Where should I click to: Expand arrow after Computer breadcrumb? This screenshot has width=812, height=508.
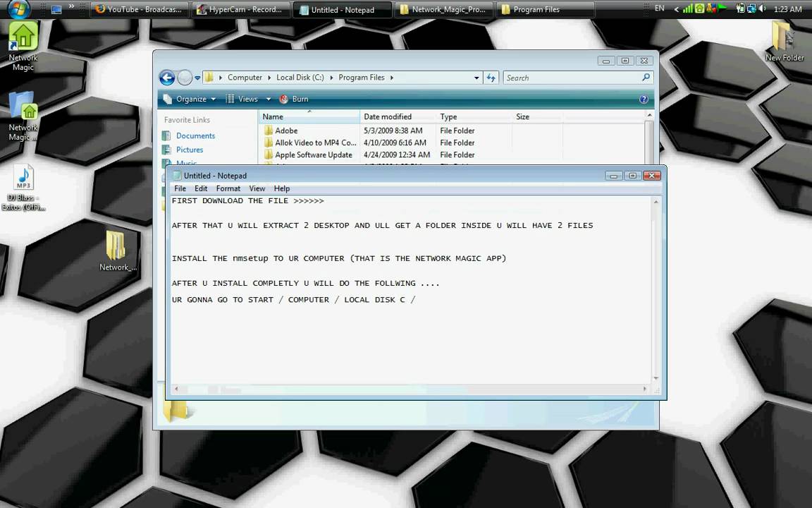tap(269, 78)
